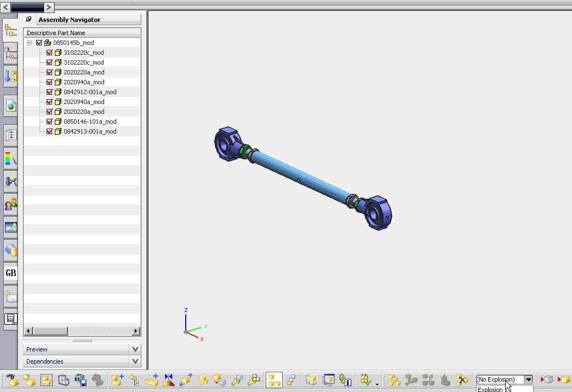The width and height of the screenshot is (572, 392).
Task: Select the 0842912-001a_mod component row
Action: 82,92
